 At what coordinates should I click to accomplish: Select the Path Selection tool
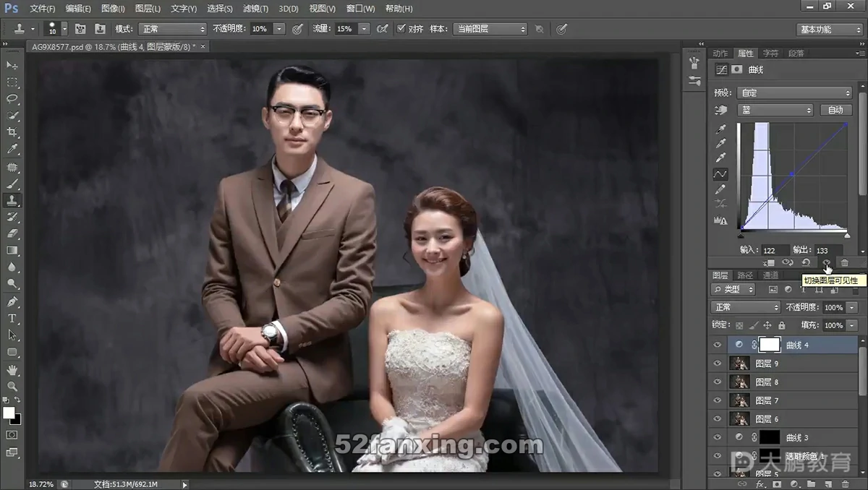[x=12, y=335]
